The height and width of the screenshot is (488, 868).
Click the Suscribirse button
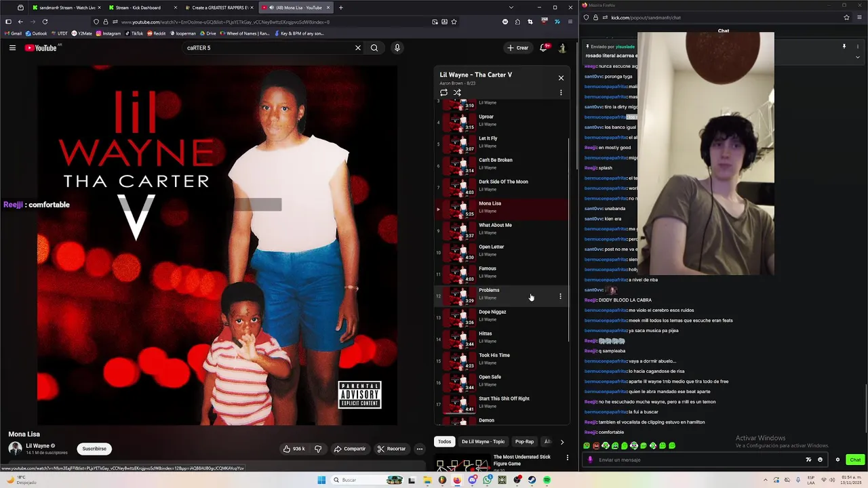pyautogui.click(x=94, y=449)
